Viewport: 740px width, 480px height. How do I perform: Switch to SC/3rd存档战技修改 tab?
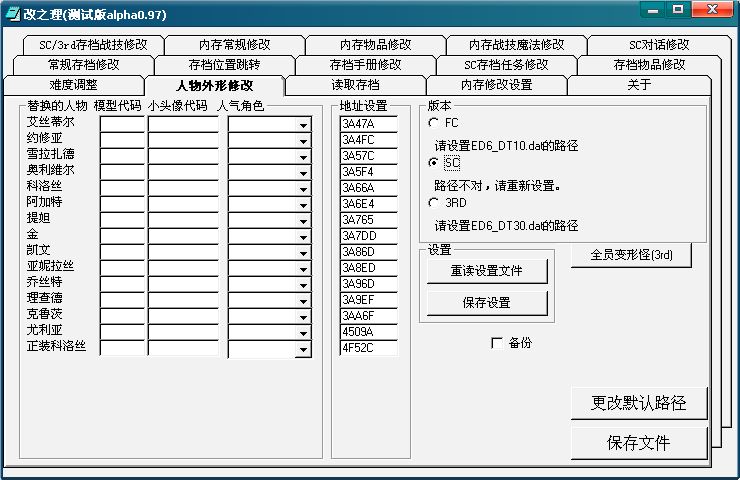pyautogui.click(x=93, y=45)
